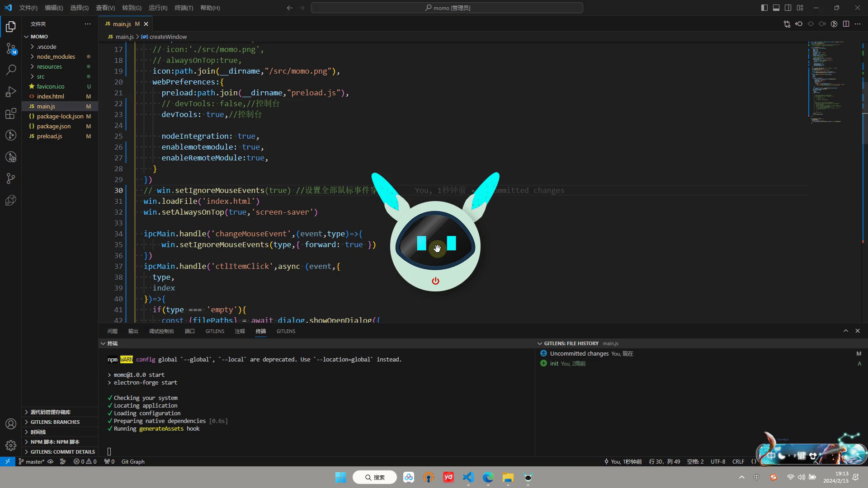Click the remote window indicator in the status bar

(7, 461)
